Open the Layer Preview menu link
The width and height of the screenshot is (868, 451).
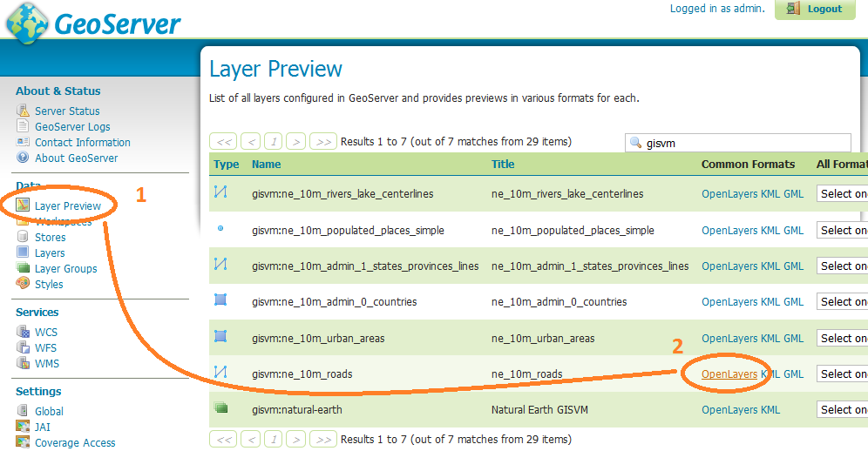[x=67, y=205]
